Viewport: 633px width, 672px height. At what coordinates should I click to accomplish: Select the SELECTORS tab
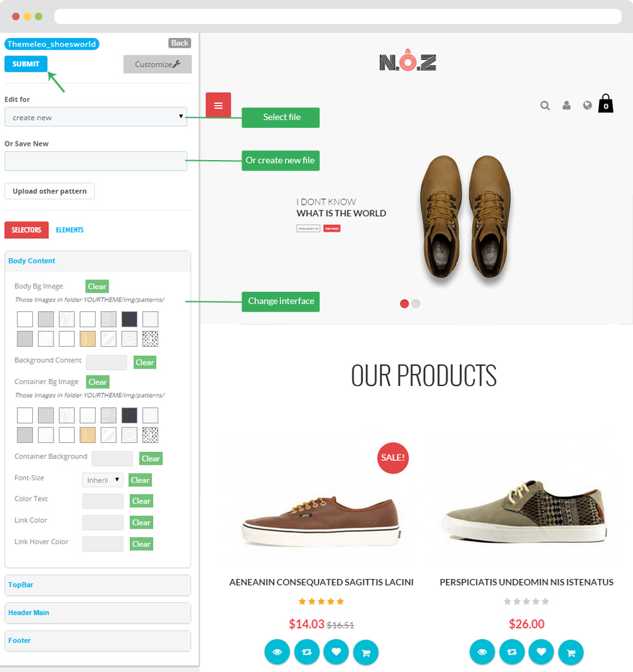tap(26, 230)
